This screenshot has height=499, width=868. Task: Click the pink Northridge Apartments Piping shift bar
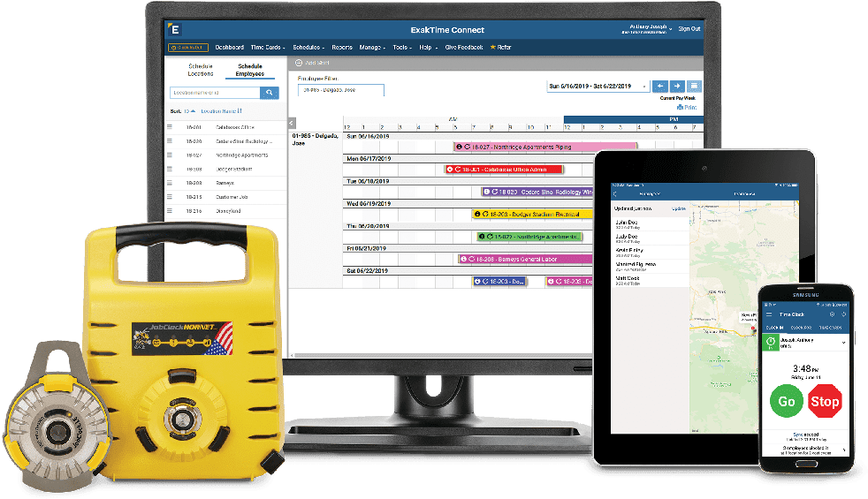[x=544, y=147]
